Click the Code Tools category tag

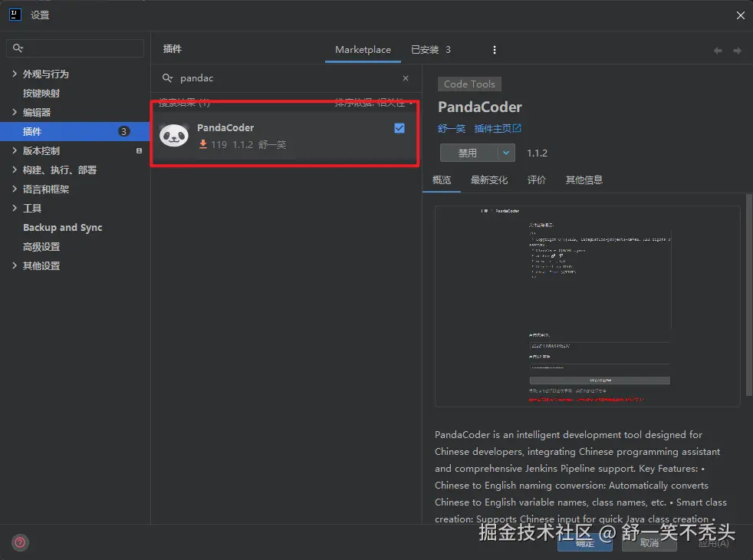tap(469, 84)
